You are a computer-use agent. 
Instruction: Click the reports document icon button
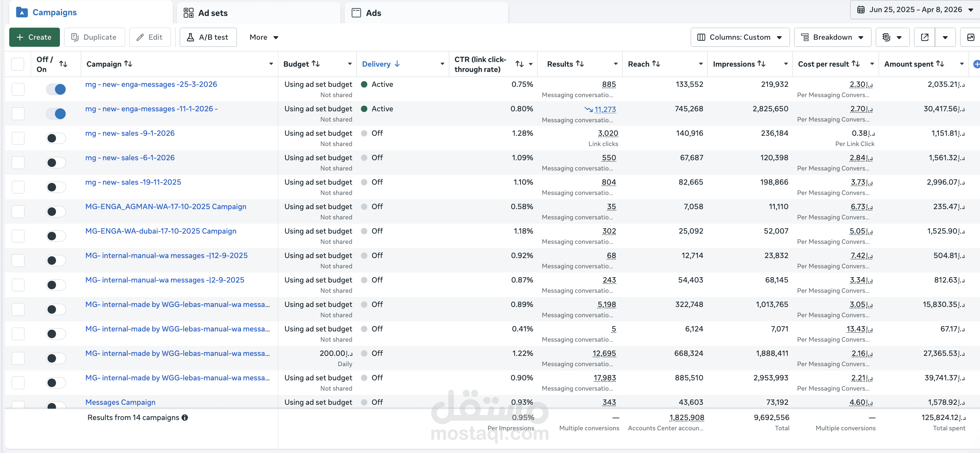[x=887, y=37]
